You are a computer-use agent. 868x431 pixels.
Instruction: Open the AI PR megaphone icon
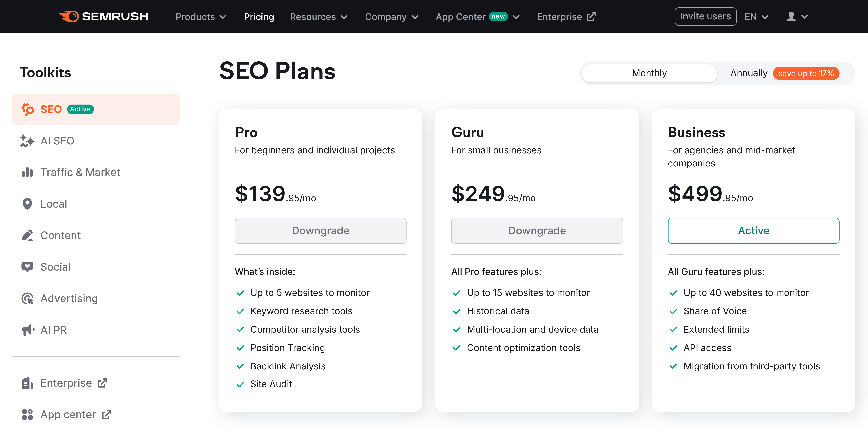28,330
